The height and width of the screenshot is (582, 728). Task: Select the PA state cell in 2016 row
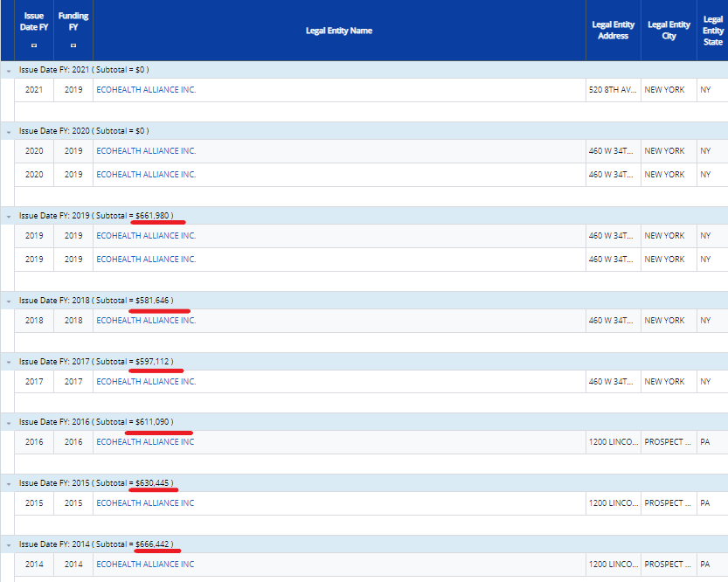pos(712,442)
